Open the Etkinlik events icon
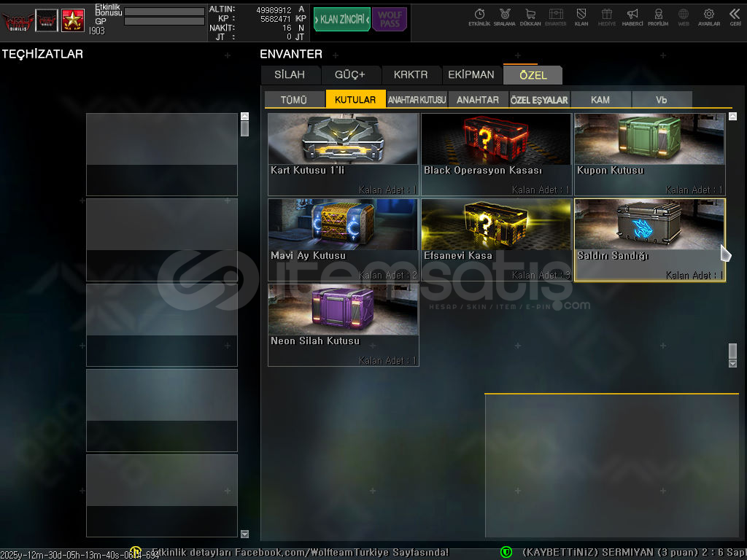Viewport: 747px width, 560px height. [x=479, y=16]
